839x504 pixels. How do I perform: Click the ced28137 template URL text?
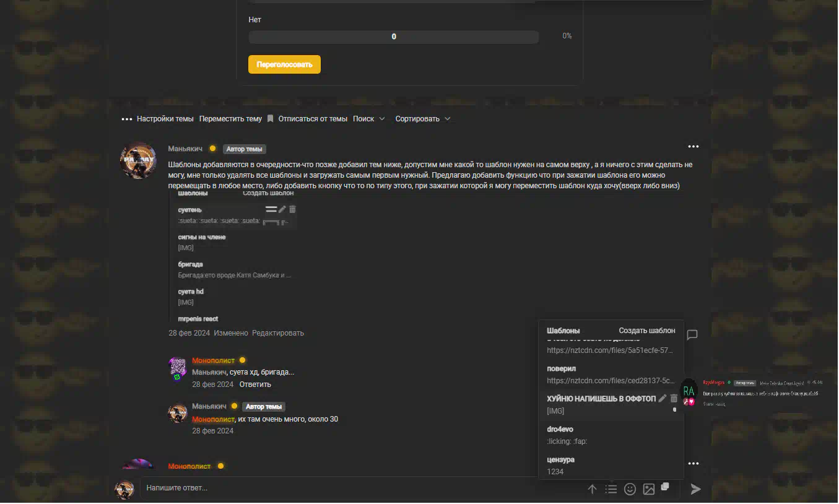coord(611,381)
